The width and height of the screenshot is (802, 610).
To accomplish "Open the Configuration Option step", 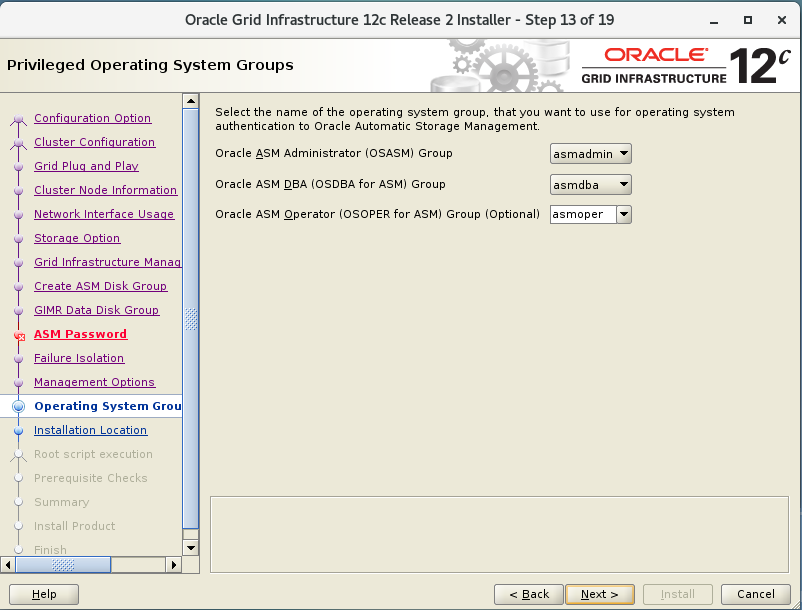I will pyautogui.click(x=93, y=118).
